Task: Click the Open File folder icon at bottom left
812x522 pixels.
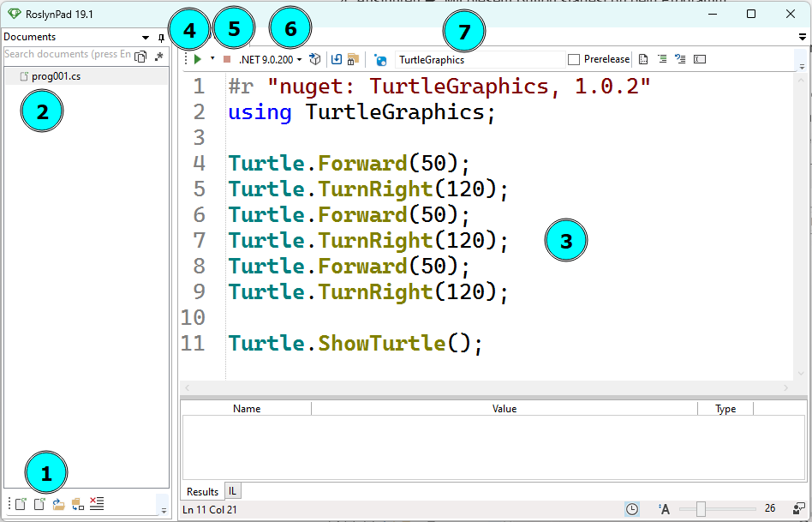Action: (59, 504)
